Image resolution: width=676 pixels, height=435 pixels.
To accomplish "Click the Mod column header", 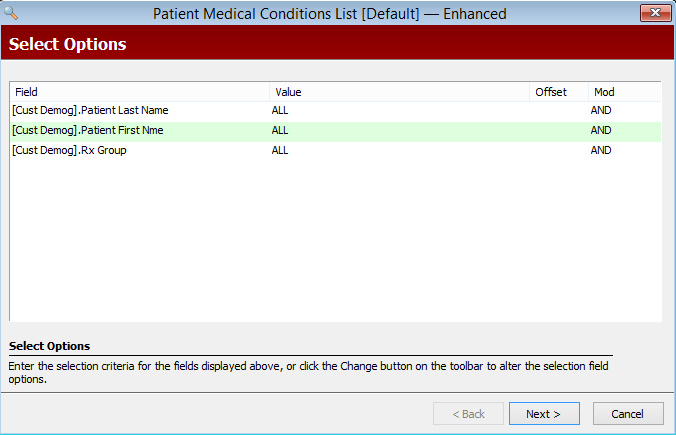I will (623, 92).
